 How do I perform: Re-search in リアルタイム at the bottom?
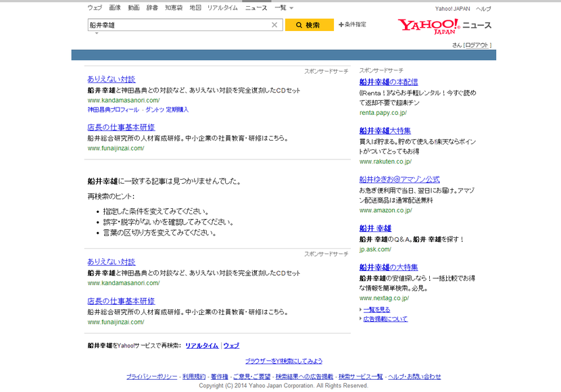point(202,345)
